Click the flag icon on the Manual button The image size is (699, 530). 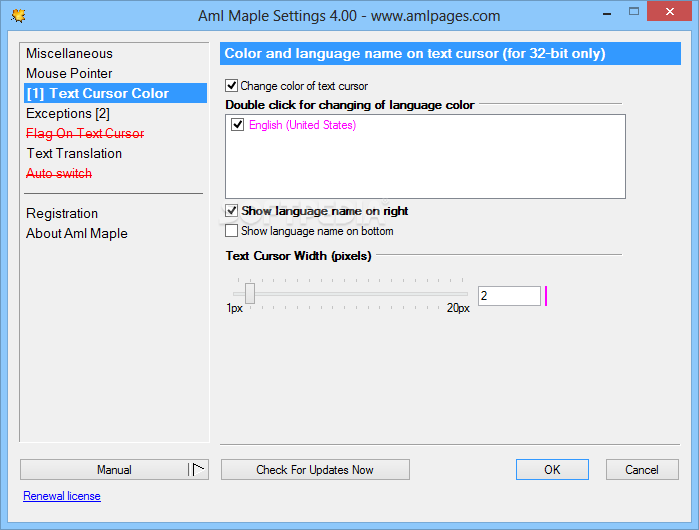198,469
